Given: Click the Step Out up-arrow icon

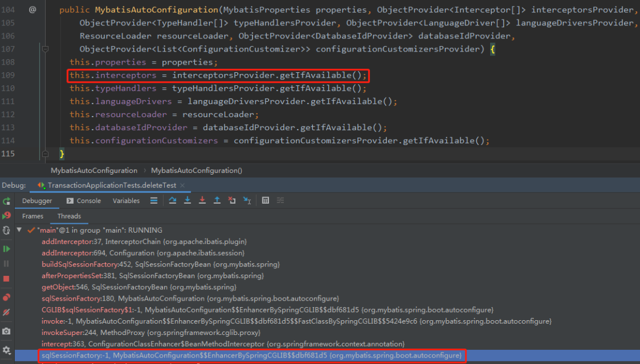Looking at the screenshot, I should pos(217,200).
